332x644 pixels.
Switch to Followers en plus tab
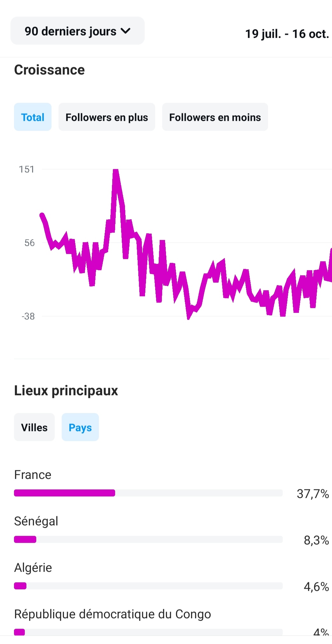coord(107,117)
